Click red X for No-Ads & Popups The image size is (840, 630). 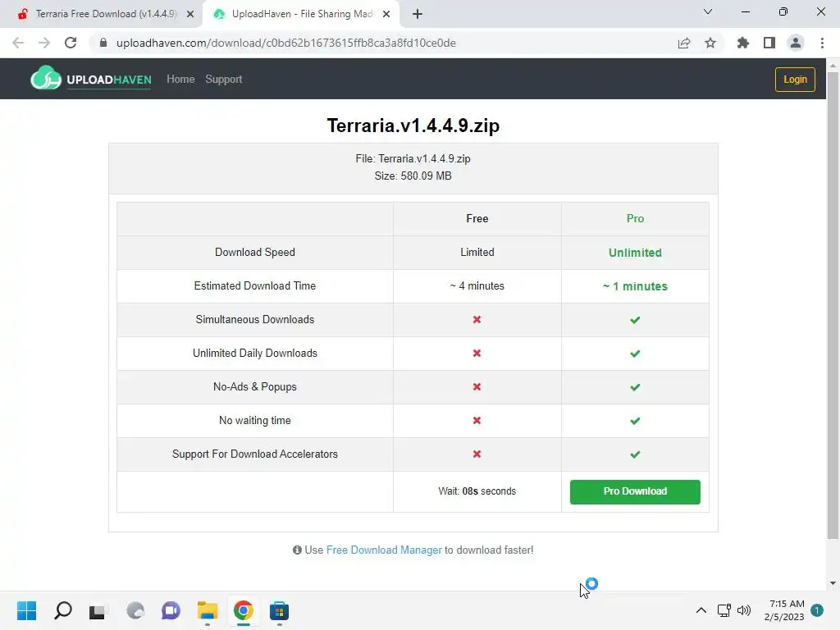pyautogui.click(x=477, y=387)
